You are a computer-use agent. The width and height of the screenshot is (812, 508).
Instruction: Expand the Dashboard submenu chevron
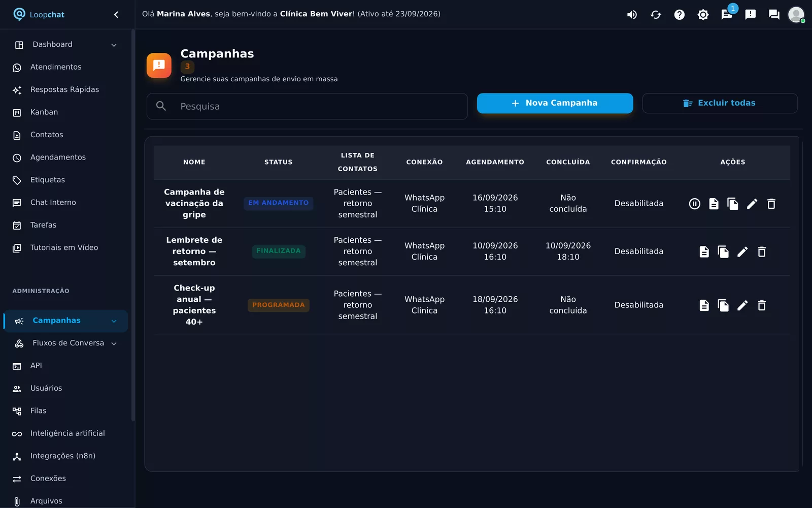pos(114,45)
